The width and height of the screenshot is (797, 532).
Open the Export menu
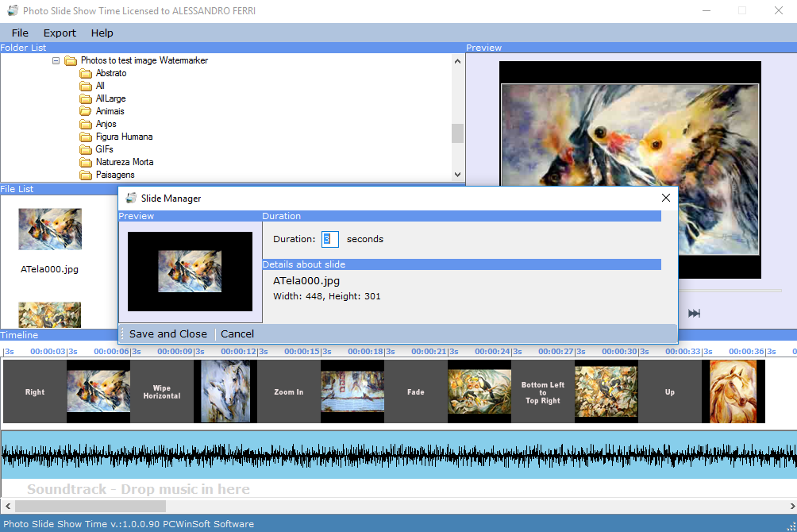tap(60, 33)
